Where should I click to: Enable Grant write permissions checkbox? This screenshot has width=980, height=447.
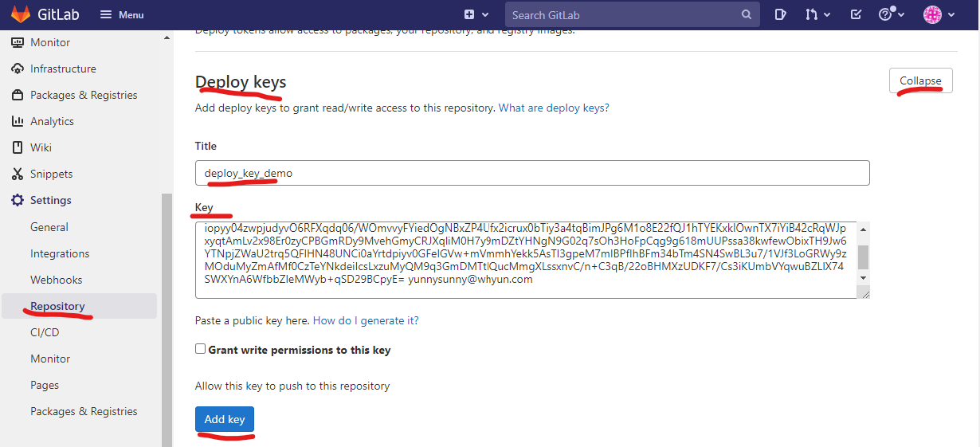click(201, 350)
